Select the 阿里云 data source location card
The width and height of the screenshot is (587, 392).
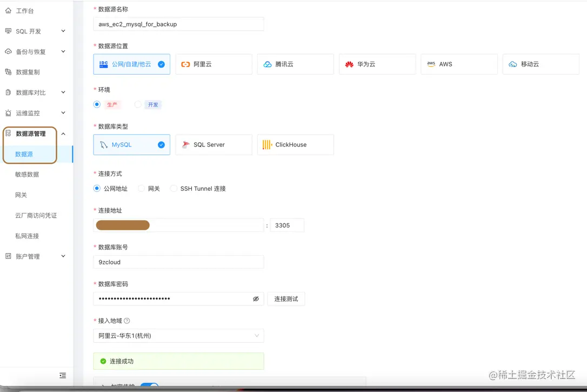coord(214,64)
